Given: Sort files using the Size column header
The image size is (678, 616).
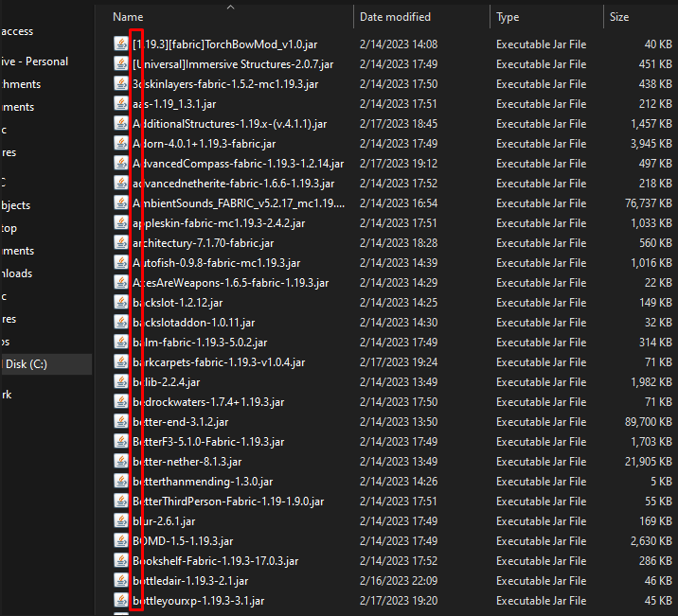Looking at the screenshot, I should click(x=619, y=17).
